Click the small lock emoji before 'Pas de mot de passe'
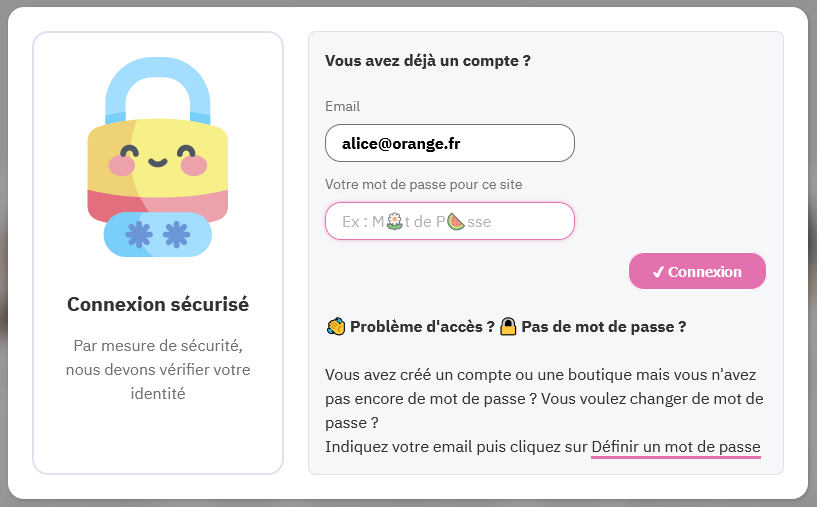 [508, 327]
